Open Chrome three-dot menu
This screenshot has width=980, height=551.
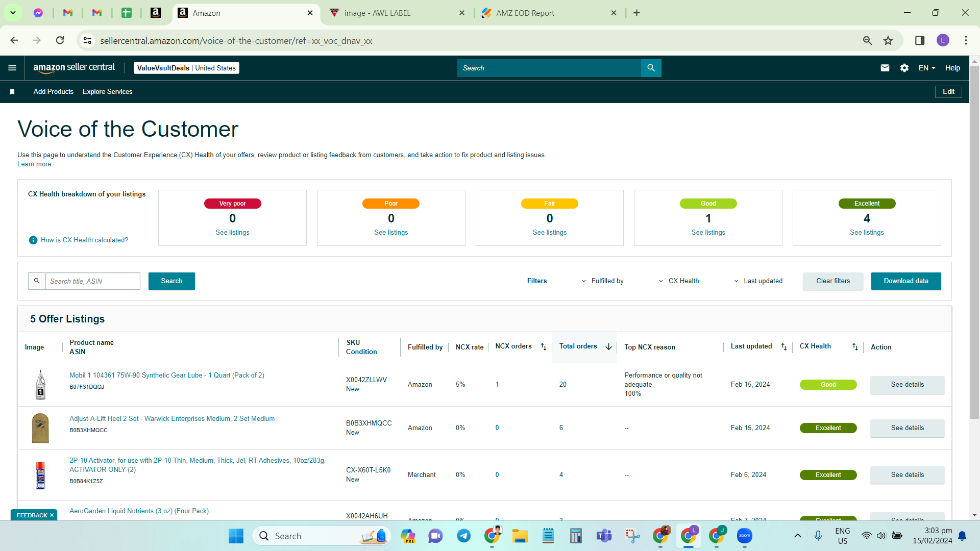click(x=966, y=40)
